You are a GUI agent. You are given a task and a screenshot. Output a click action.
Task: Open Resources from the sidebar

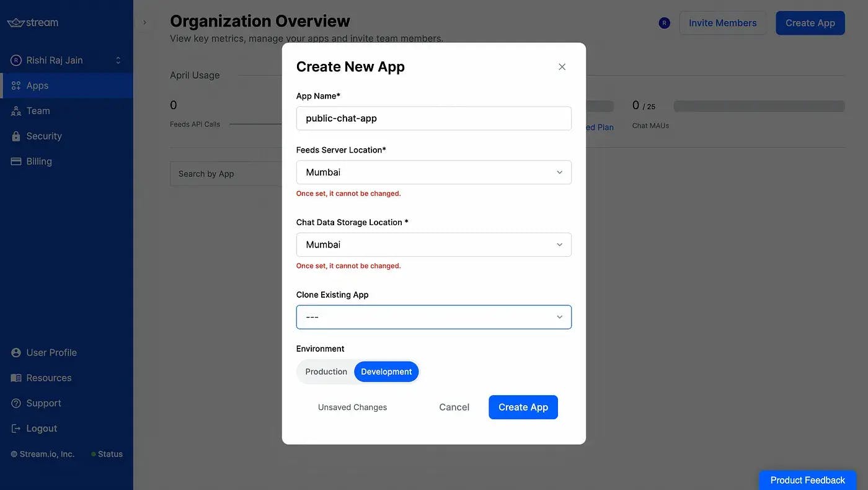click(48, 378)
